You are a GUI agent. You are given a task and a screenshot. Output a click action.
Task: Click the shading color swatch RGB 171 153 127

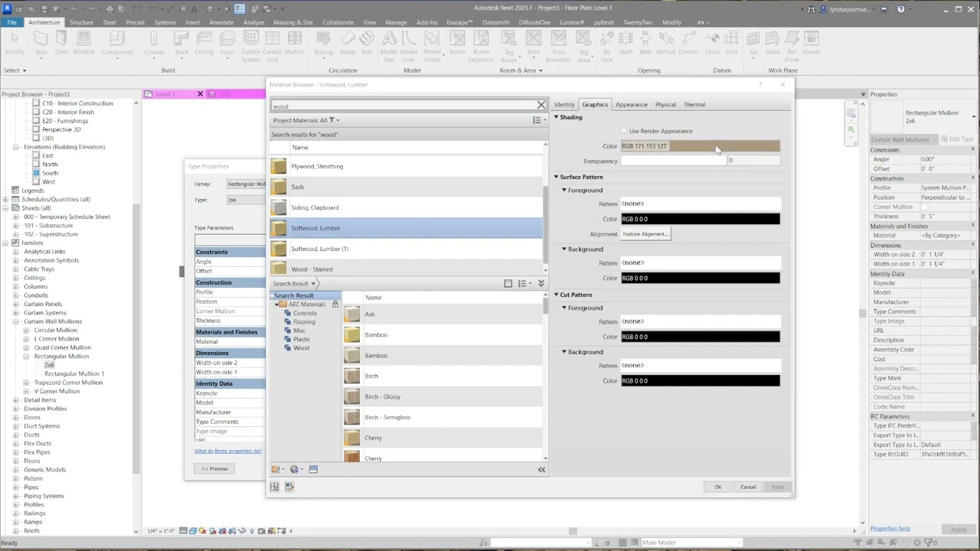point(701,146)
